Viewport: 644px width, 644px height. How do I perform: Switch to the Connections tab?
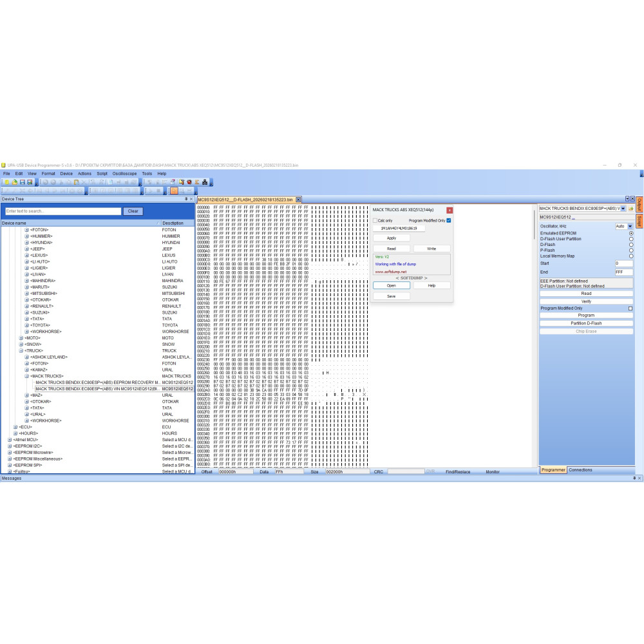coord(580,470)
